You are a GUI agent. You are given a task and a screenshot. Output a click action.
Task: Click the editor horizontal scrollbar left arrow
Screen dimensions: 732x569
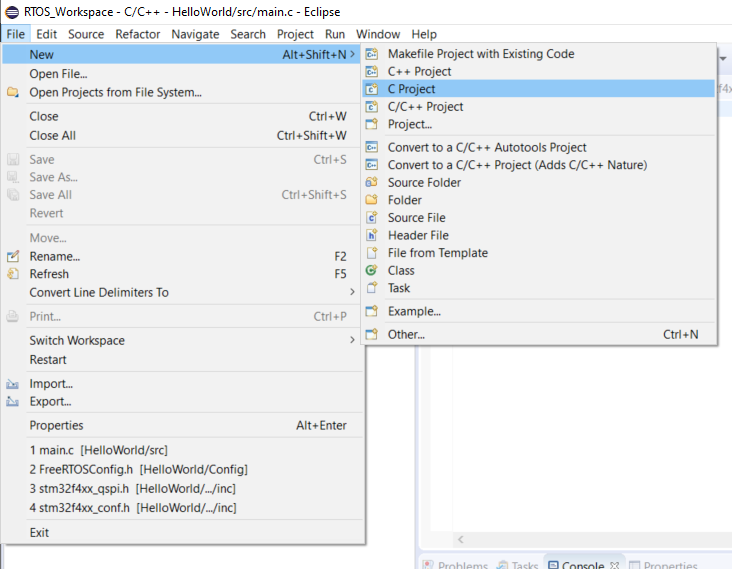click(461, 540)
